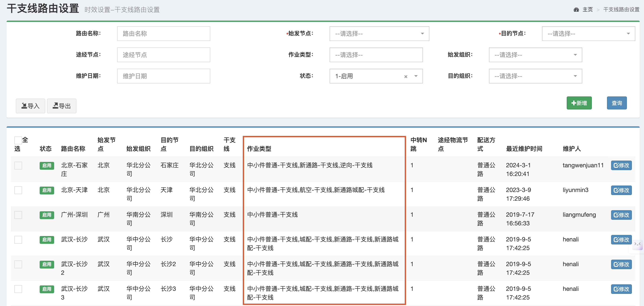Click the dashboard icon beside 主页

click(x=576, y=10)
